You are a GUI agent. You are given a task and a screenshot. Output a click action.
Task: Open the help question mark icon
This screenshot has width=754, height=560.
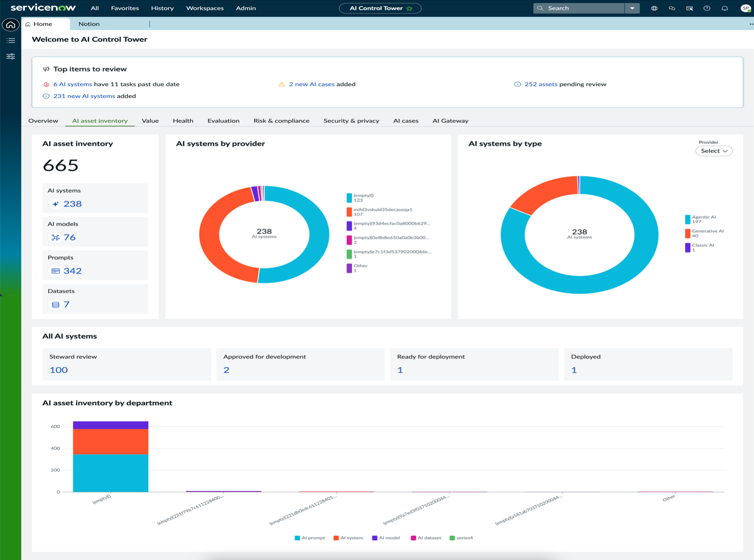707,8
